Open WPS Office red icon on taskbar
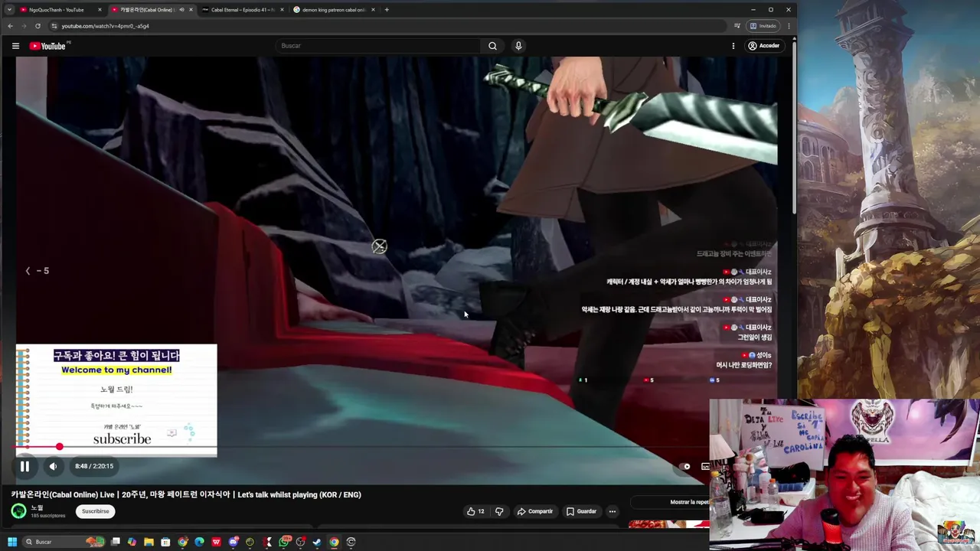This screenshot has width=980, height=551. (x=216, y=542)
